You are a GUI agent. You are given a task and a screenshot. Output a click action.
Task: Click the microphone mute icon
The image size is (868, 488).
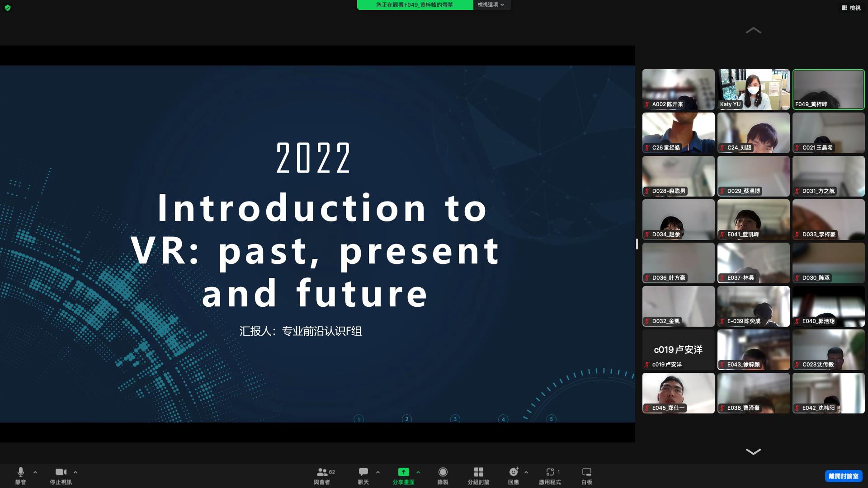pyautogui.click(x=20, y=472)
